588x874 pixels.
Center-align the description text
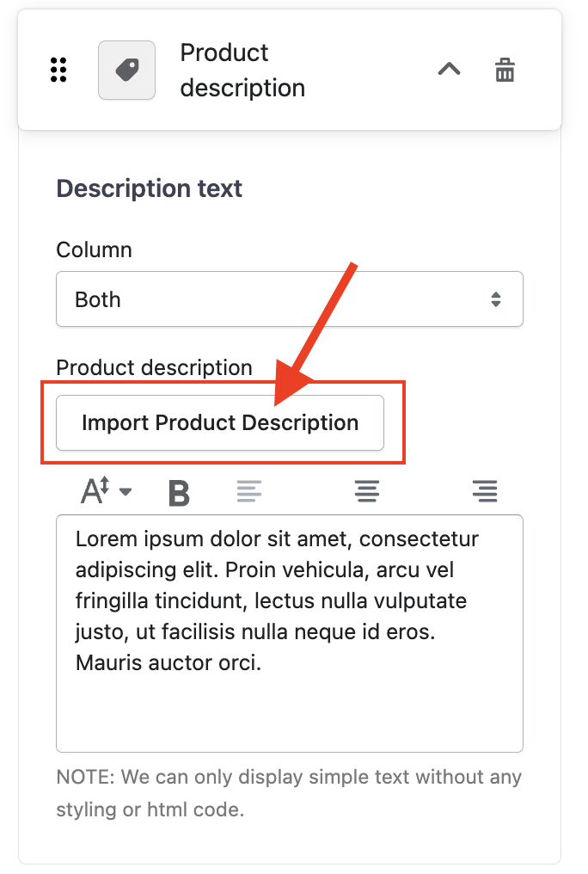pos(367,492)
